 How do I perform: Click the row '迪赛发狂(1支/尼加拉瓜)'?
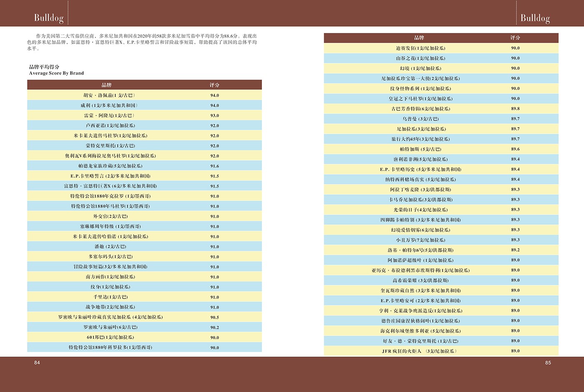pos(441,48)
